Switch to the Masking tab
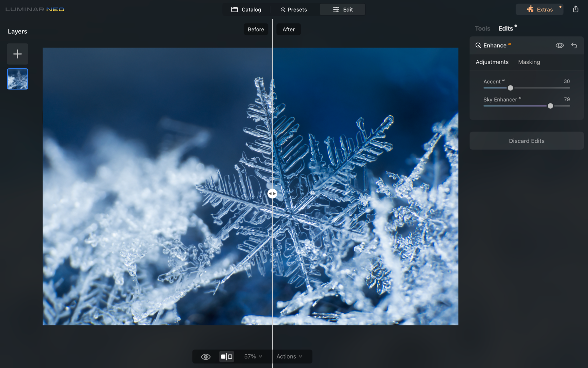Screen dimensions: 588x368 pos(529,62)
